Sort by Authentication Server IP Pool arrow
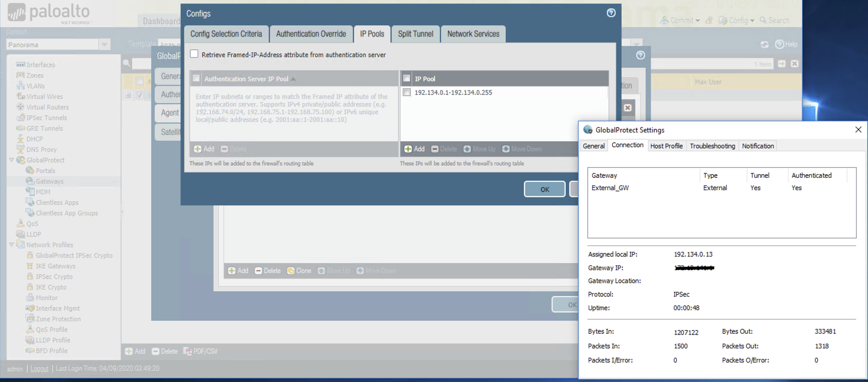The width and height of the screenshot is (868, 382). 293,79
